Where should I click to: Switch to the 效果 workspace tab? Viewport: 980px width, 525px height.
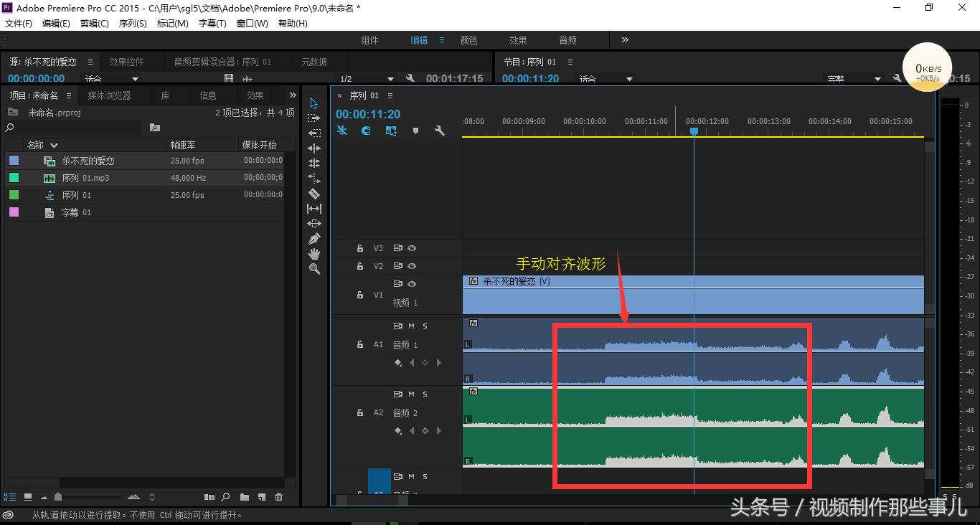pos(517,40)
